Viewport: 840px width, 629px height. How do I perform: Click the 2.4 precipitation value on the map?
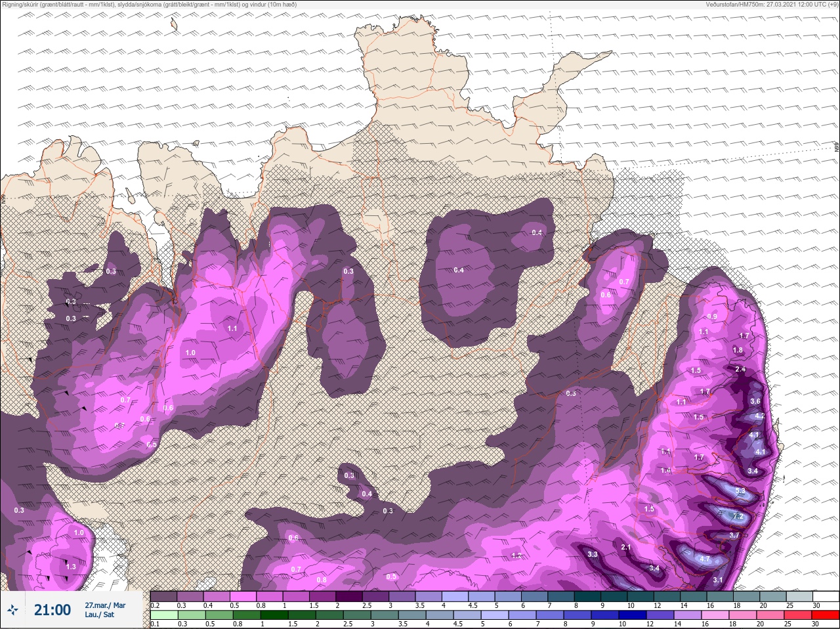pyautogui.click(x=741, y=370)
